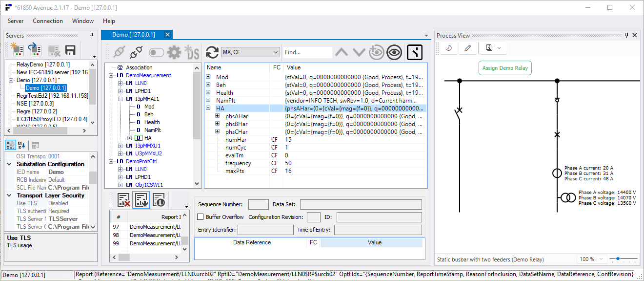
Task: Select the moon icon in Process View
Action: 449,48
